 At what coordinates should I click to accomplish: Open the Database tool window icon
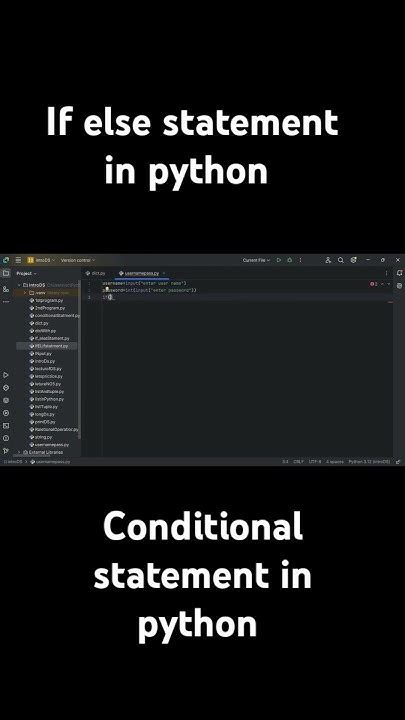(x=399, y=285)
